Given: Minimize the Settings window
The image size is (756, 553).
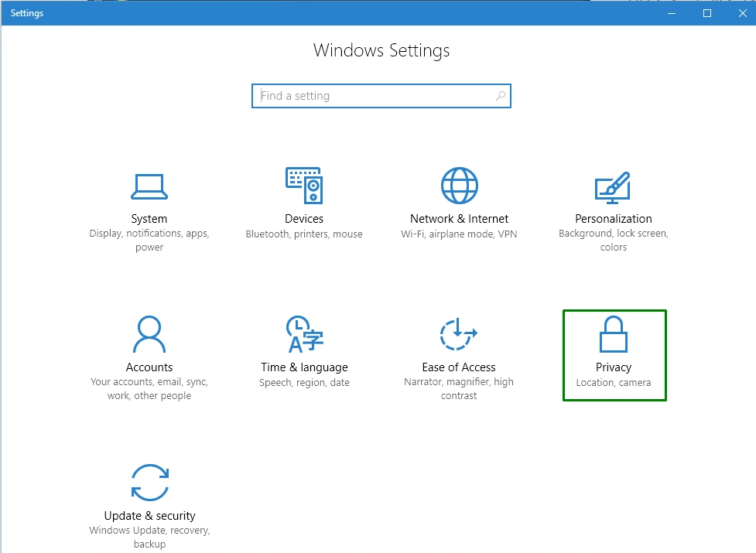Looking at the screenshot, I should click(x=671, y=13).
